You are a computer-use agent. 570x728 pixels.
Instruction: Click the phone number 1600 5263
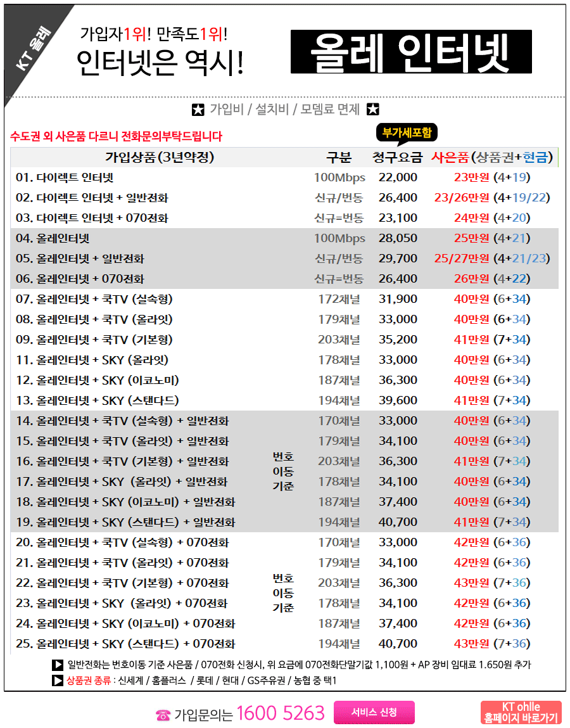pyautogui.click(x=281, y=713)
